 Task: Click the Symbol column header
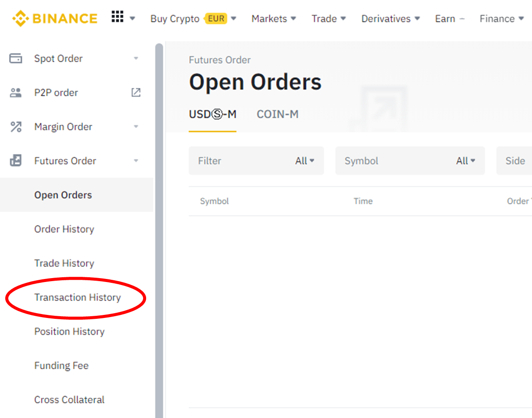(214, 201)
